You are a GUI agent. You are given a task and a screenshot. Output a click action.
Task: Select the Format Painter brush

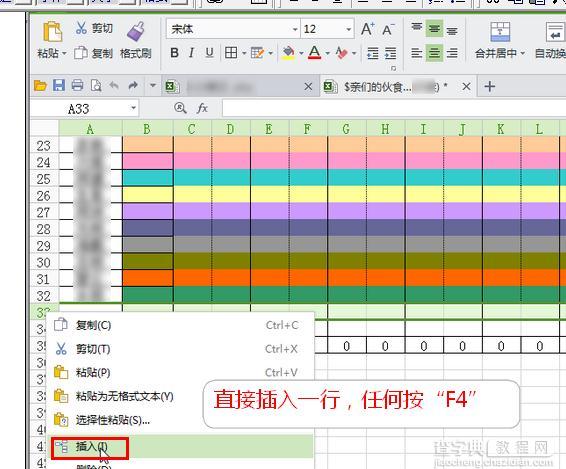coord(136,31)
